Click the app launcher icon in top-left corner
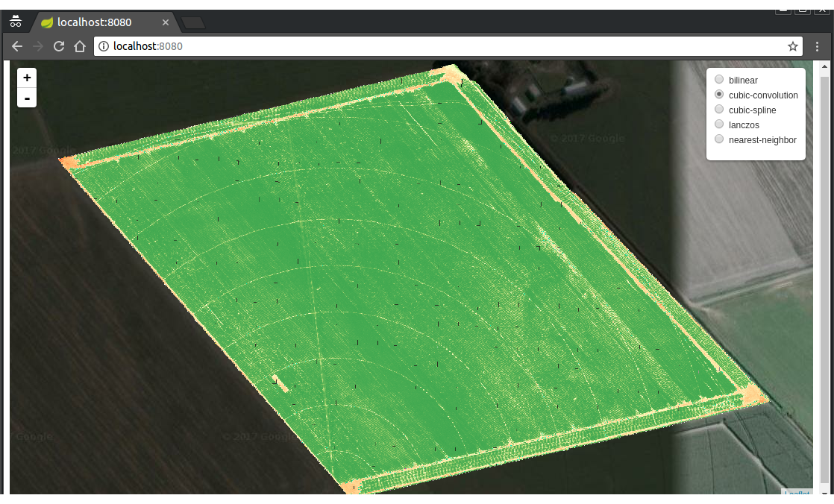The width and height of the screenshot is (834, 504). [x=16, y=22]
